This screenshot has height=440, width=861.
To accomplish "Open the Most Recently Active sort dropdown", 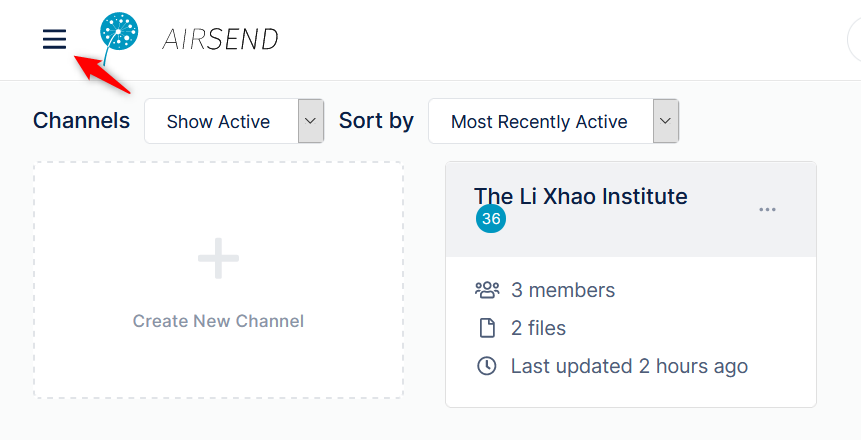I will click(x=554, y=121).
